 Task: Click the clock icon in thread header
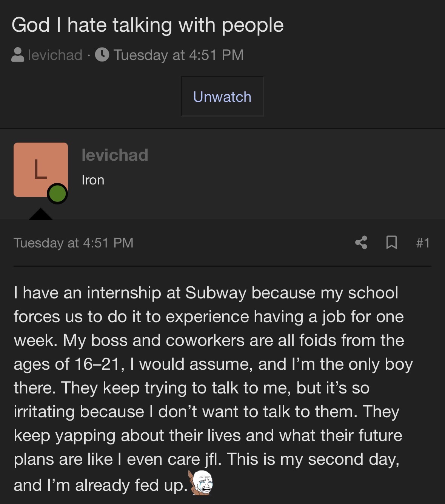[102, 55]
